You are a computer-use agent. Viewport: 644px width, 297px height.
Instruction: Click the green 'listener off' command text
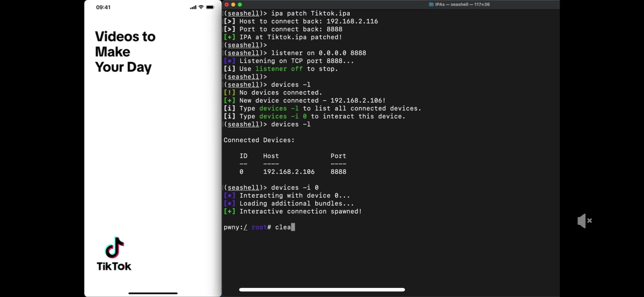click(279, 69)
